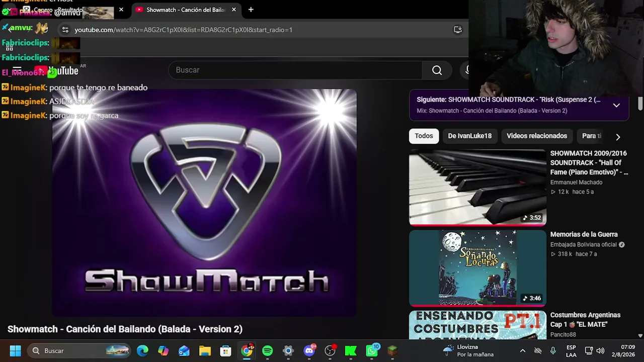Show more filter chips with the right arrow
This screenshot has height=362, width=644.
click(x=618, y=137)
